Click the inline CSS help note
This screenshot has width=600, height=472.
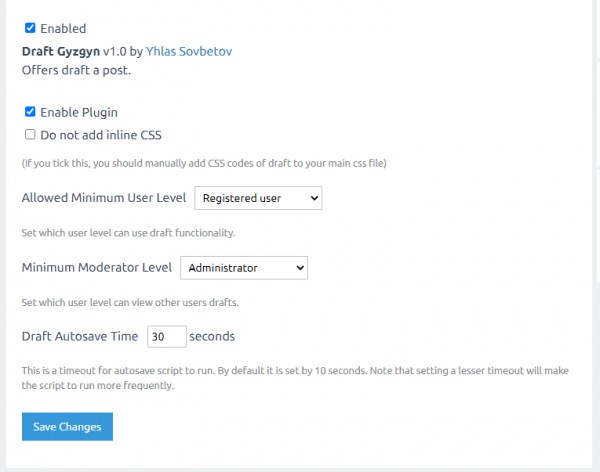(x=204, y=163)
